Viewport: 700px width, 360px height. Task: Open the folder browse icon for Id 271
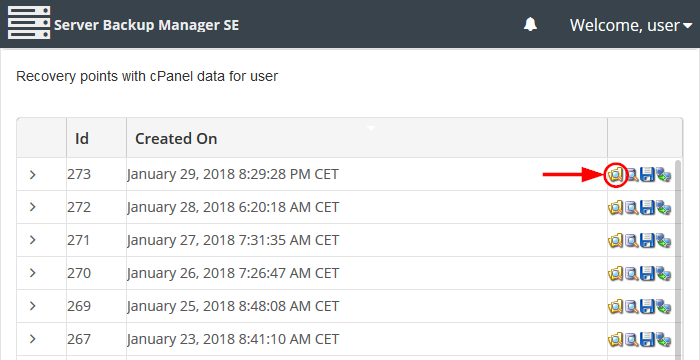615,241
